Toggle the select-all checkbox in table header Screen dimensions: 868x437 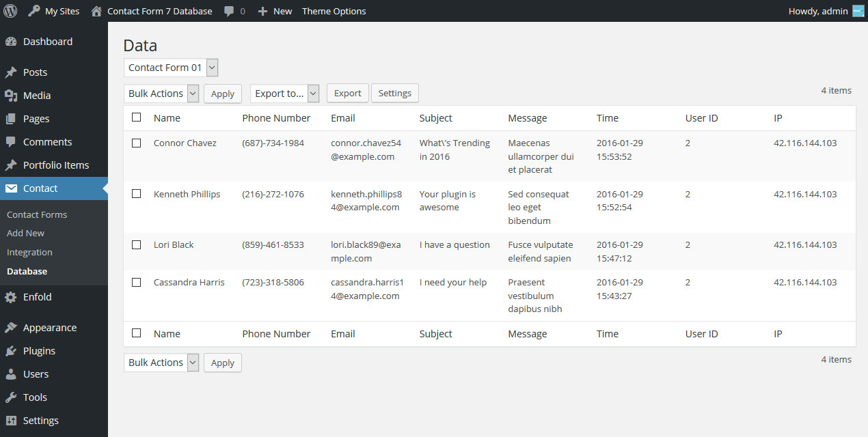[x=137, y=117]
